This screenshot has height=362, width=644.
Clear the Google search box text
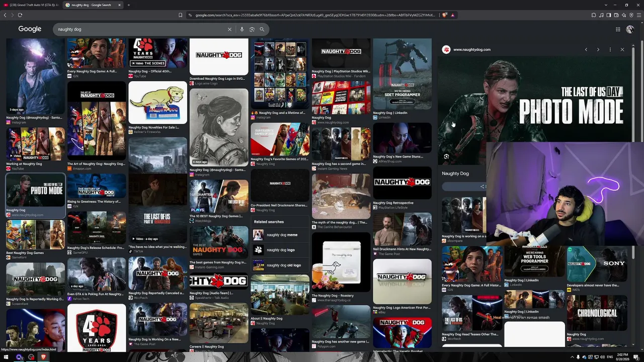coord(229,29)
